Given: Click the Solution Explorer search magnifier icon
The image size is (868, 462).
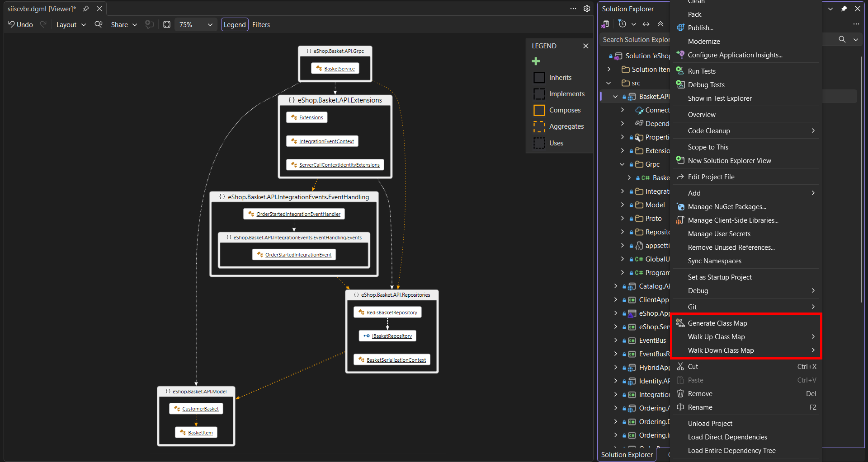Looking at the screenshot, I should click(842, 39).
